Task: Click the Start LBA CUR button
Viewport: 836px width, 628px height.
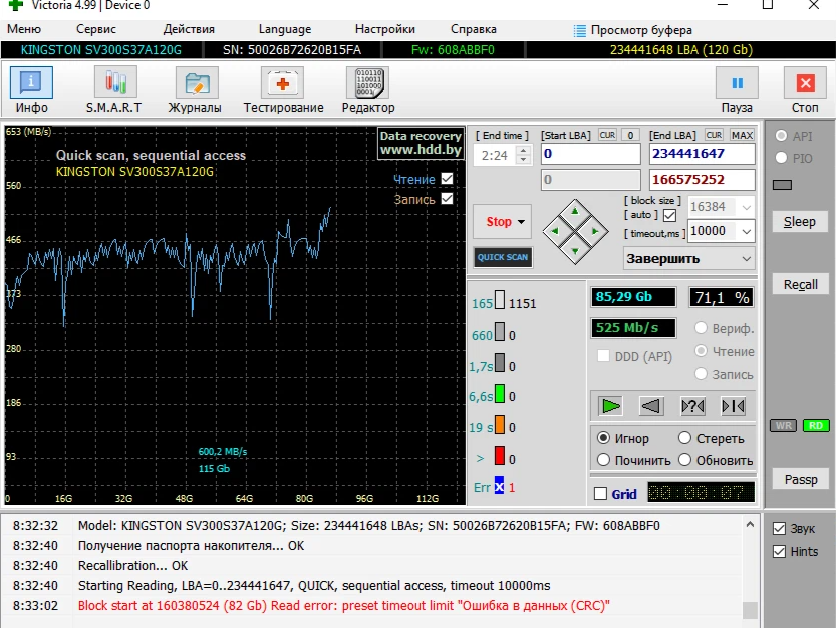Action: click(607, 135)
